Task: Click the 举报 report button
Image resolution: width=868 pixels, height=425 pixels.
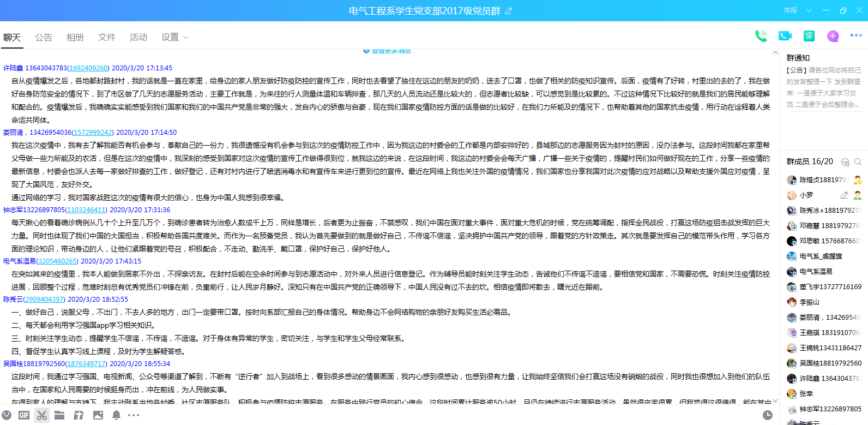Action: coord(791,10)
